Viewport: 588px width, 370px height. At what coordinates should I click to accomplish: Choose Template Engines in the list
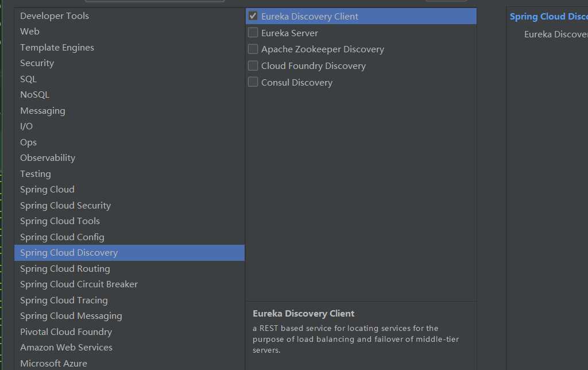129,47
